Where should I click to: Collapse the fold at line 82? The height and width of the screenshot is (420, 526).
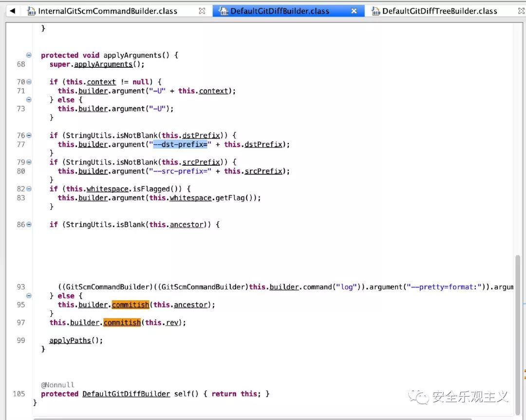coord(29,189)
